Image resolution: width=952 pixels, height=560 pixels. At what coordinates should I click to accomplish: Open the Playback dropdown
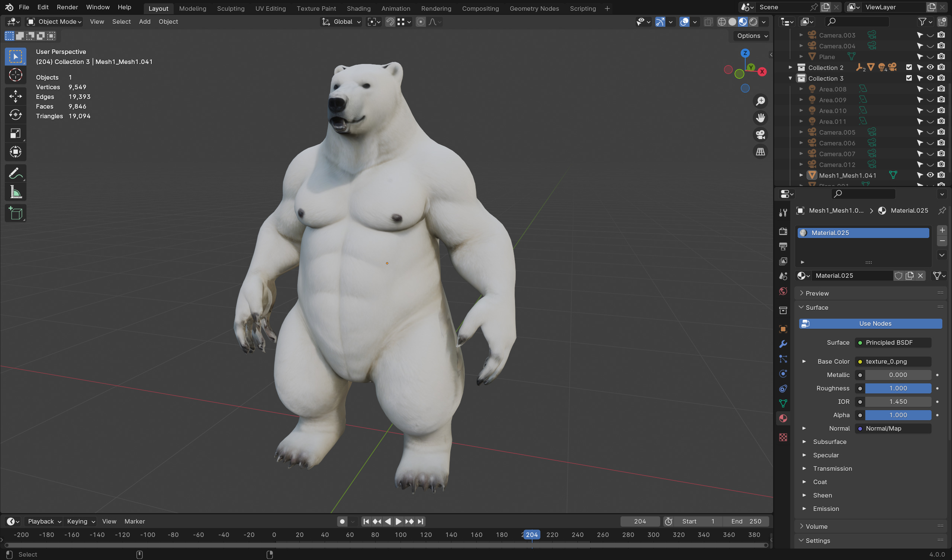click(44, 522)
